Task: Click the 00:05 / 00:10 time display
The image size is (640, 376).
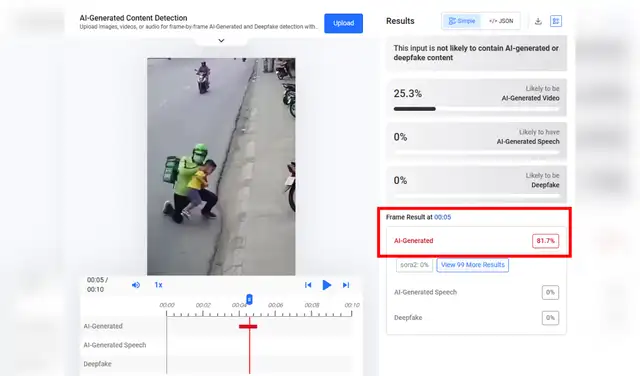Action: [97, 285]
